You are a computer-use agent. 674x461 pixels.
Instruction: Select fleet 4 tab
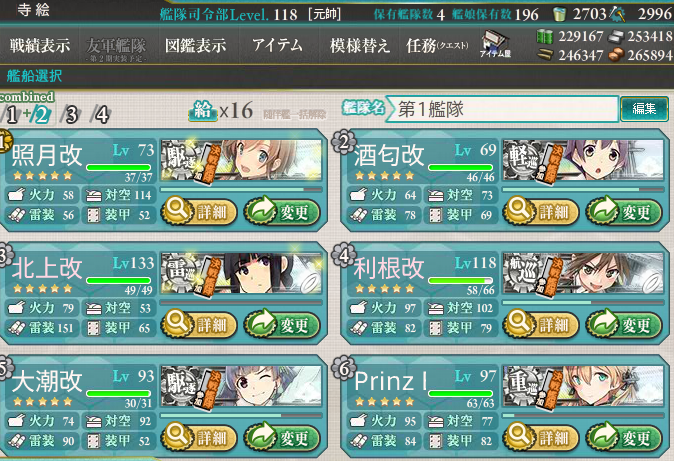pos(101,114)
